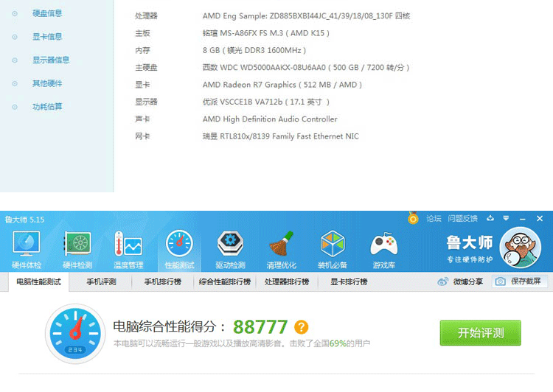Click AMD High Definition Audio Controller text
The image size is (553, 392).
[270, 119]
